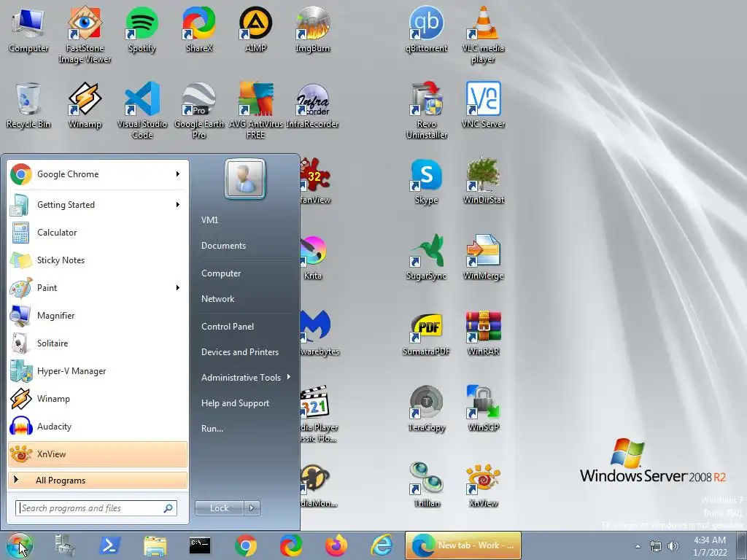747x560 pixels.
Task: Click the Google Earth Pro desktop icon
Action: click(198, 110)
